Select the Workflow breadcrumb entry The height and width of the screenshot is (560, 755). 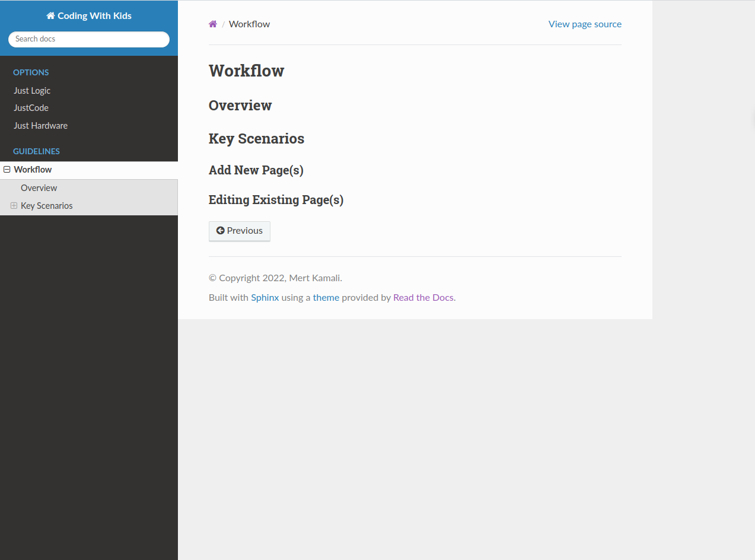249,24
